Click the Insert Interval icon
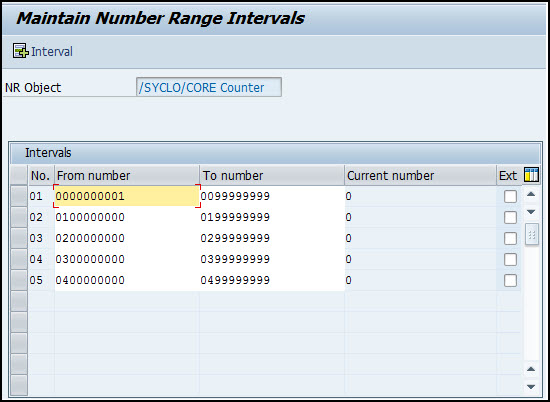 click(21, 51)
